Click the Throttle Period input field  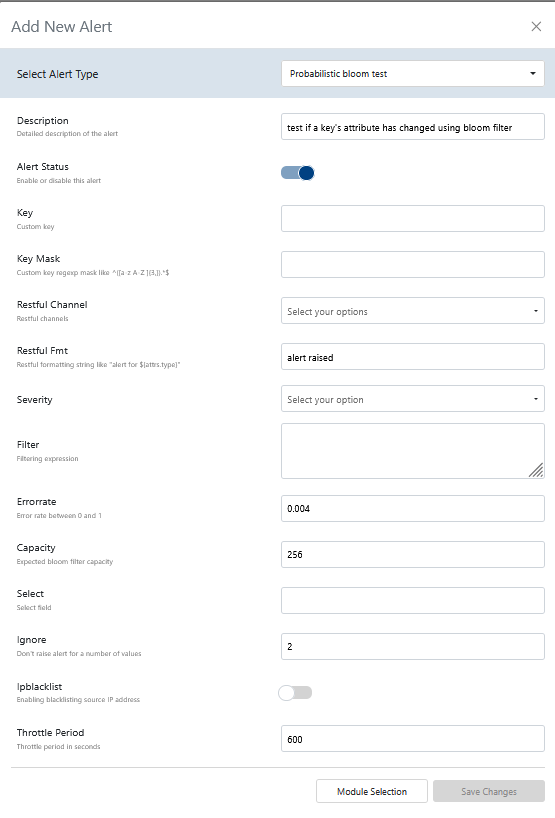(x=413, y=739)
